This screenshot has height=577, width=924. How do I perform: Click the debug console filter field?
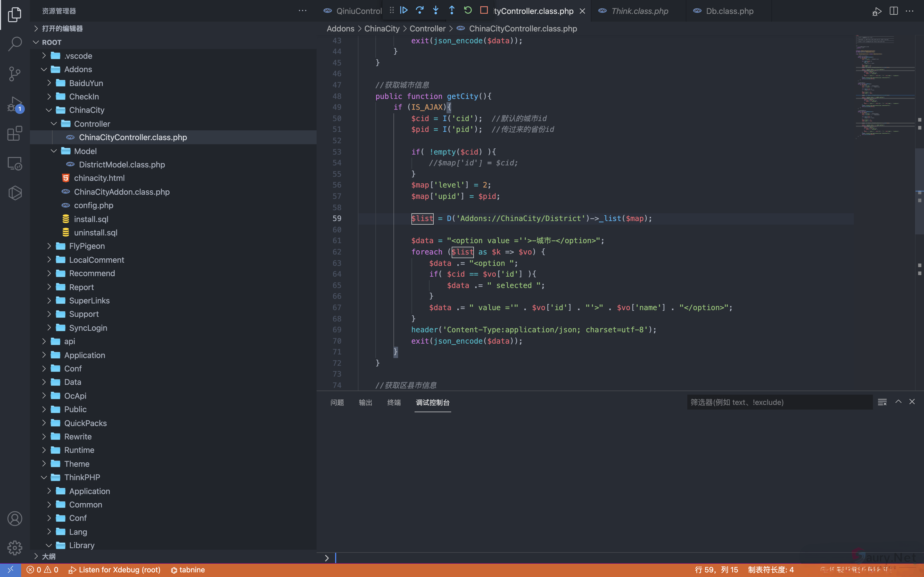(x=779, y=402)
